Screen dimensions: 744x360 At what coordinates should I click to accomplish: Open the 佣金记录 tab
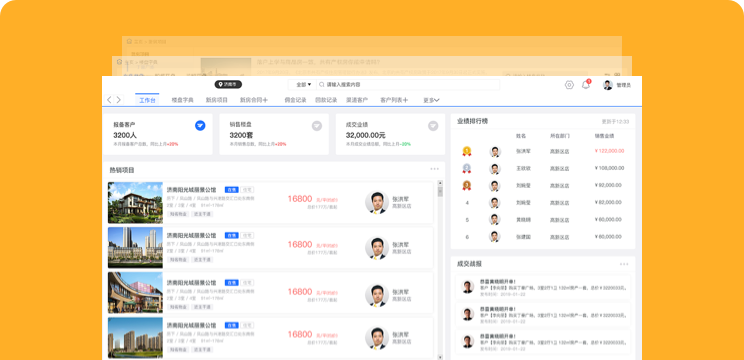point(295,100)
